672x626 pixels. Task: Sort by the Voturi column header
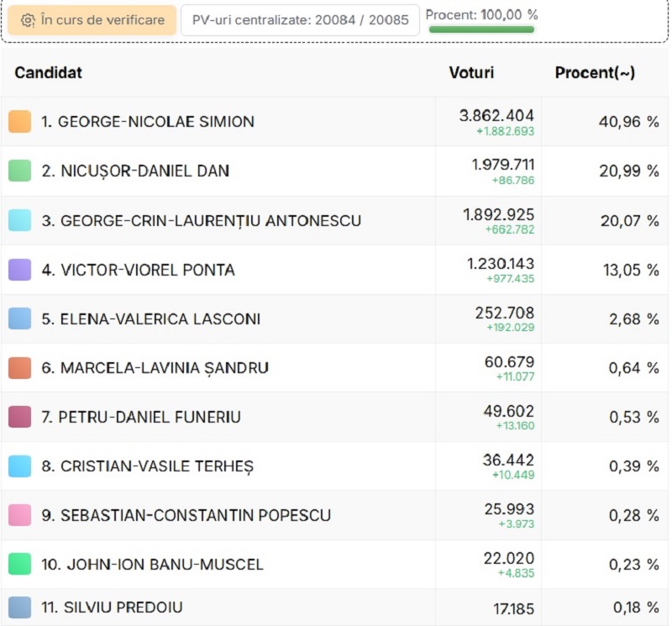(471, 72)
